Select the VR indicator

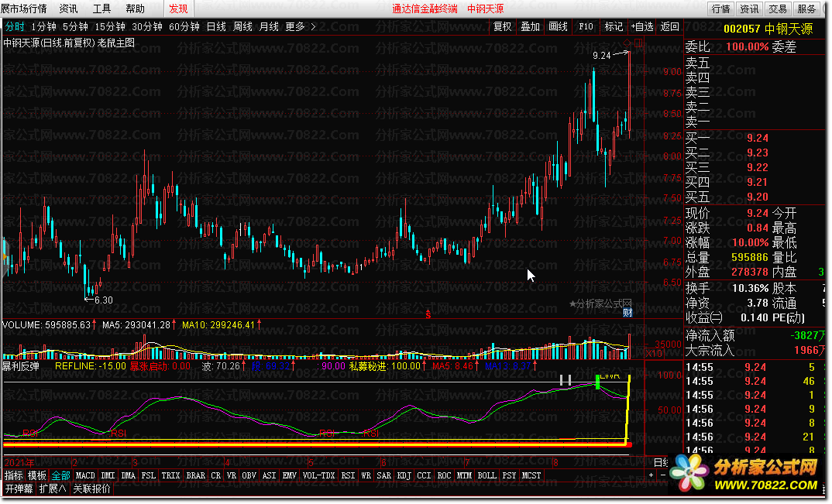tap(232, 476)
